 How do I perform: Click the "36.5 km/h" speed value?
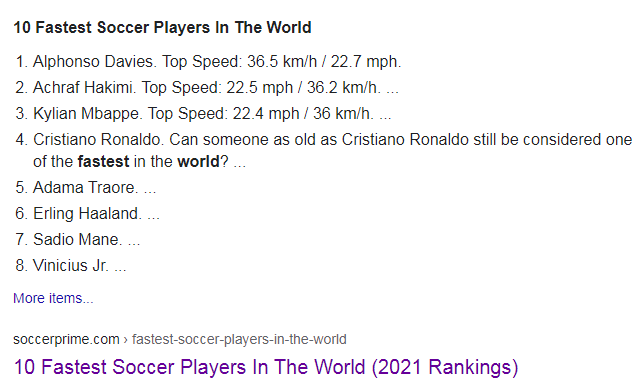(x=282, y=62)
